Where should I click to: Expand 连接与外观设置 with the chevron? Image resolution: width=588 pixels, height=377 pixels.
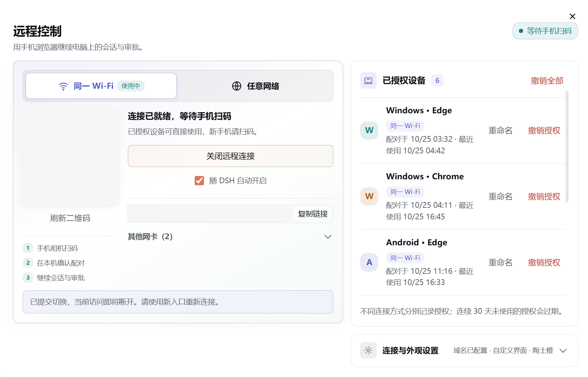click(x=563, y=351)
